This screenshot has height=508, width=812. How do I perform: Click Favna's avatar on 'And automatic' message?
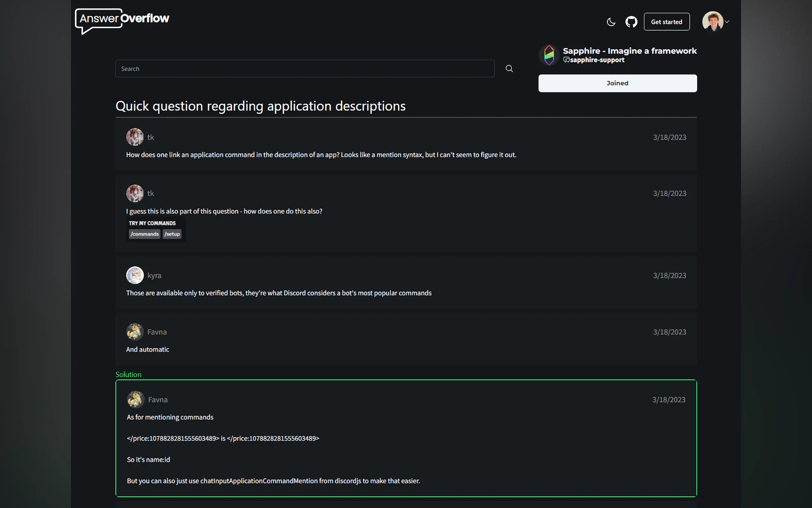135,332
